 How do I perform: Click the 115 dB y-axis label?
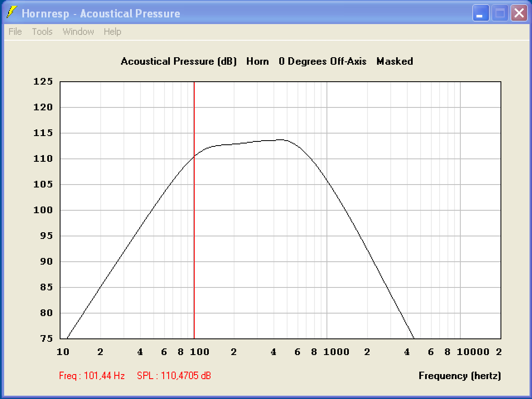click(x=43, y=133)
